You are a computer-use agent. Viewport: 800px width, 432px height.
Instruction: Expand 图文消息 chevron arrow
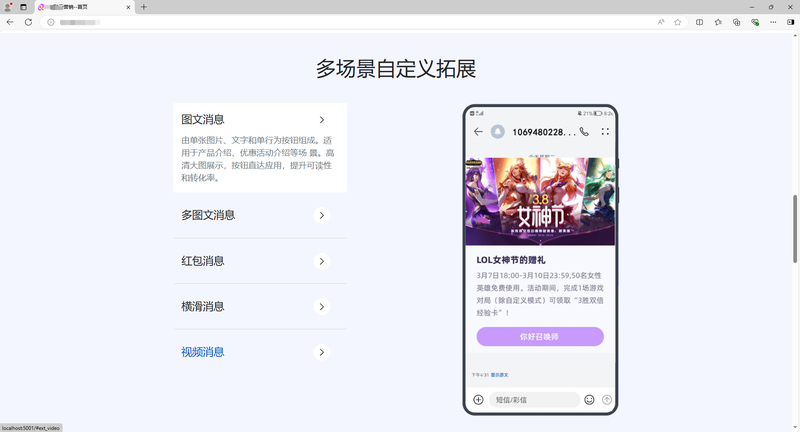(x=322, y=120)
